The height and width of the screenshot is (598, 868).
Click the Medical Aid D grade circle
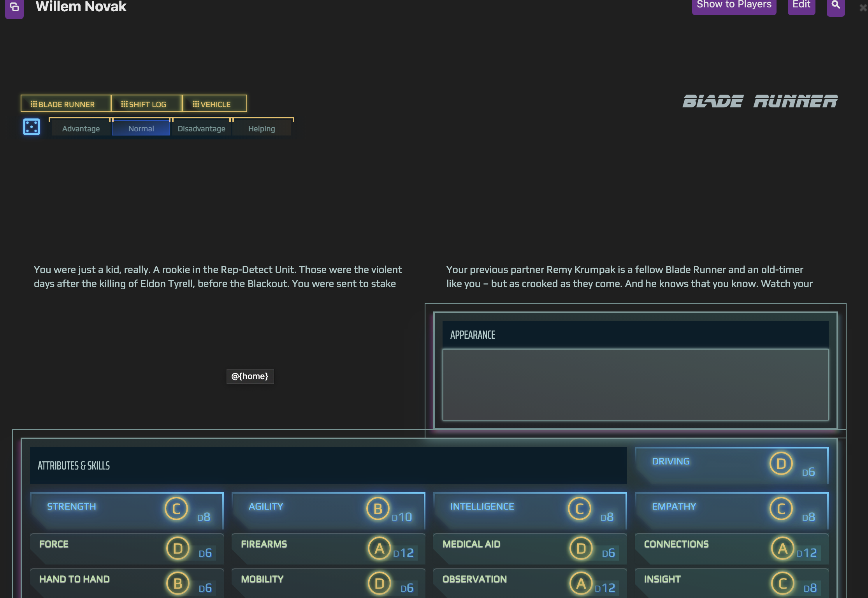point(581,549)
